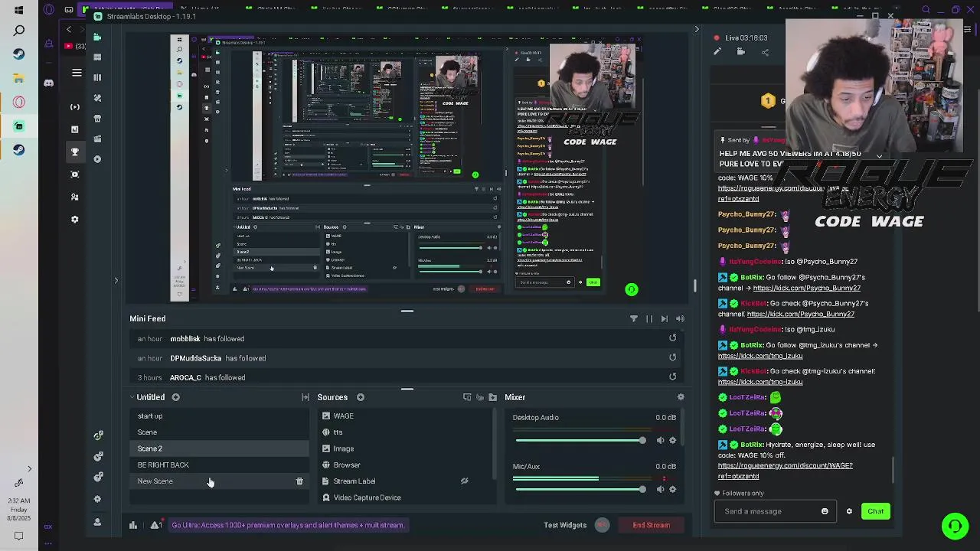This screenshot has width=980, height=551.
Task: Open the trophy icon in sidebar
Action: (74, 152)
